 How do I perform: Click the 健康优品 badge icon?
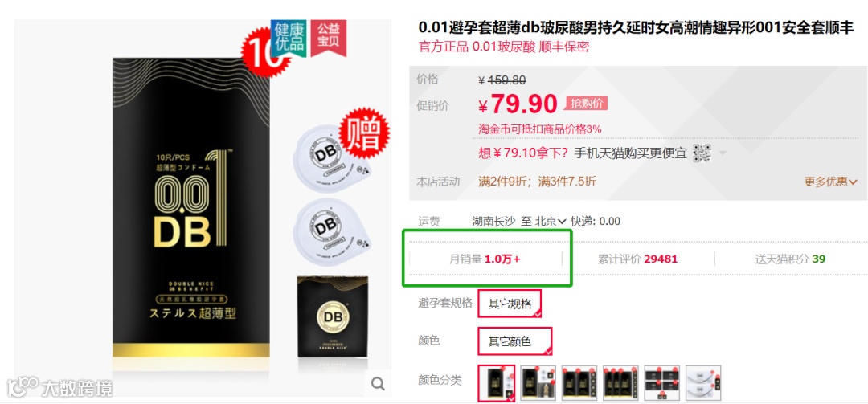pos(288,39)
